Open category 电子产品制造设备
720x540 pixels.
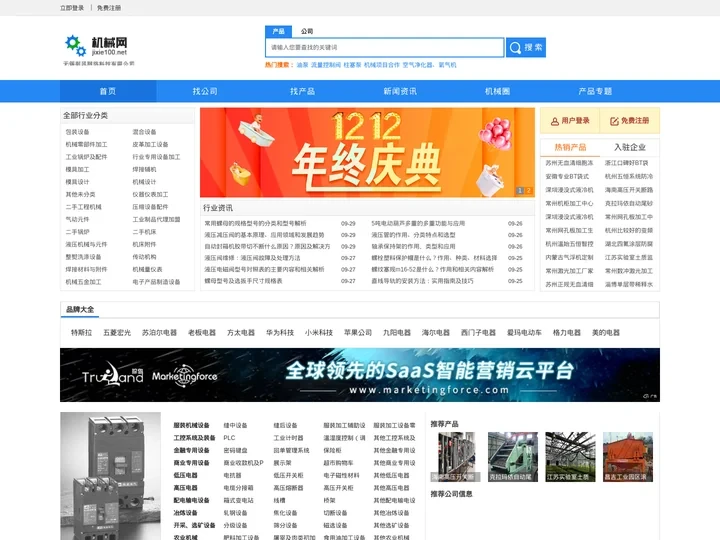pyautogui.click(x=156, y=282)
